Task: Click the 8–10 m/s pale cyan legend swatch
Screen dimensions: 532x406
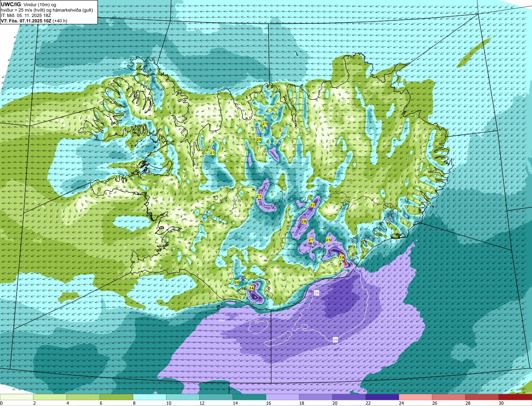Action: [150, 397]
